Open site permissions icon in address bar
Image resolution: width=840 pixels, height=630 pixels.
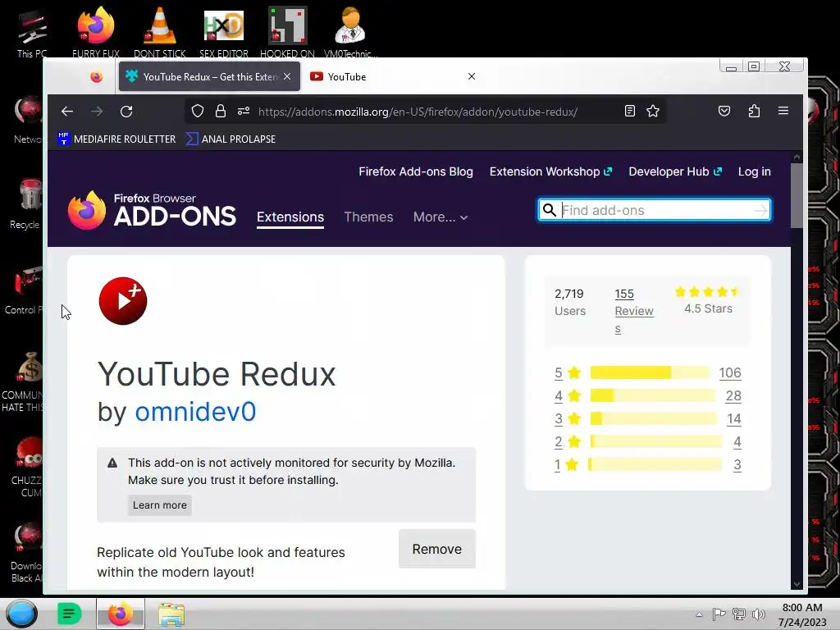(243, 111)
